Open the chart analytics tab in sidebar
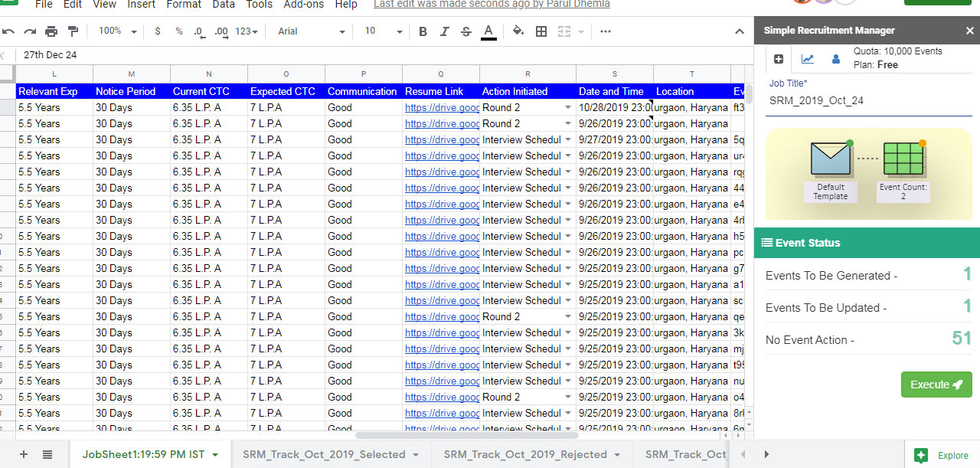Image resolution: width=980 pixels, height=468 pixels. pyautogui.click(x=807, y=59)
